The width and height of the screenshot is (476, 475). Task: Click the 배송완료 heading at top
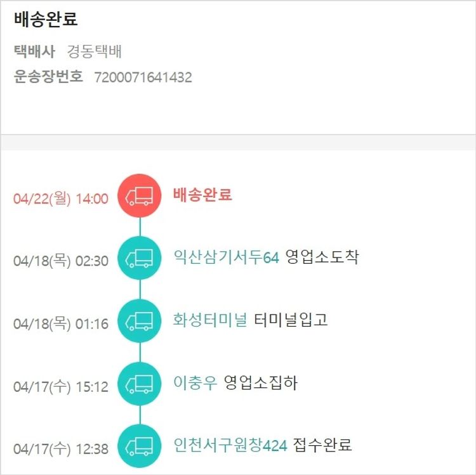[46, 19]
